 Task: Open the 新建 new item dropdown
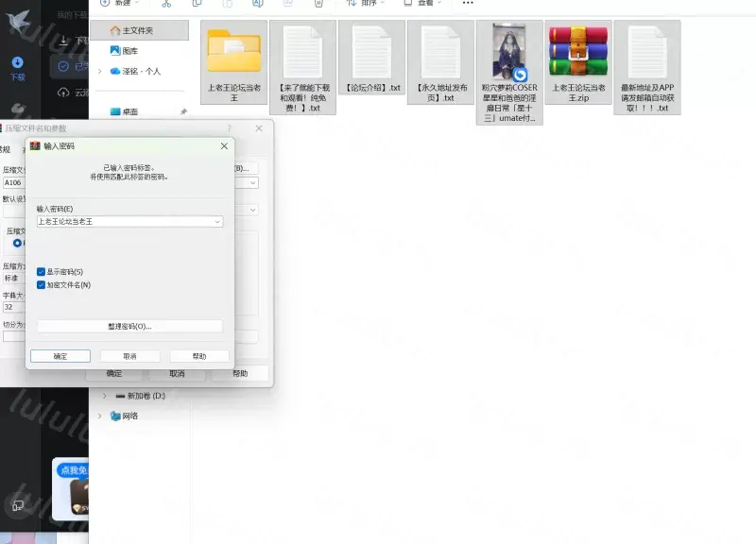point(120,3)
